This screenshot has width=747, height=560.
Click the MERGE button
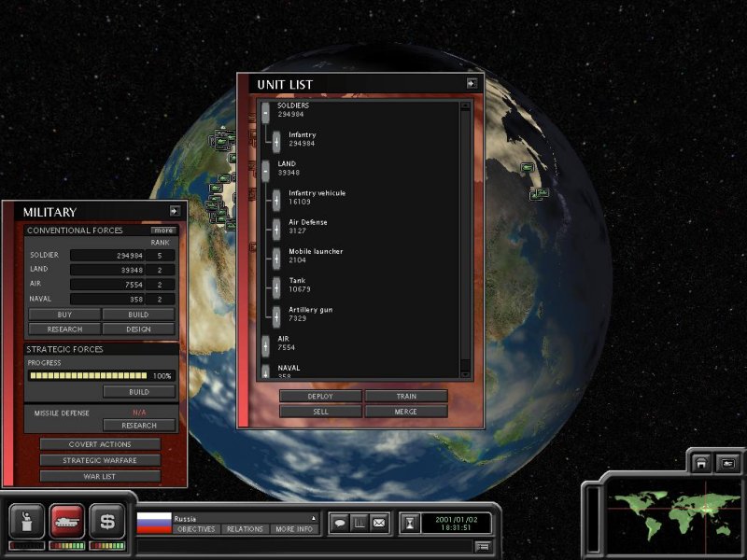click(x=406, y=412)
